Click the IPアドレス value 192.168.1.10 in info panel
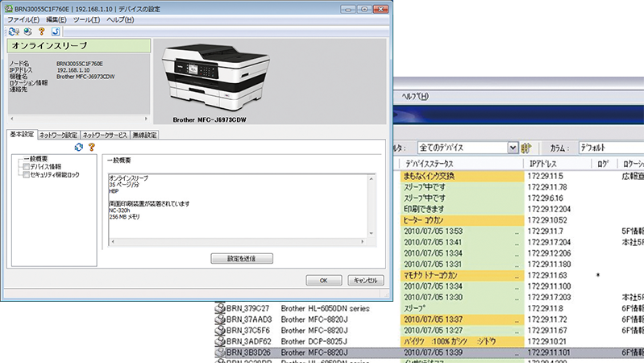The width and height of the screenshot is (644, 363). [x=73, y=70]
